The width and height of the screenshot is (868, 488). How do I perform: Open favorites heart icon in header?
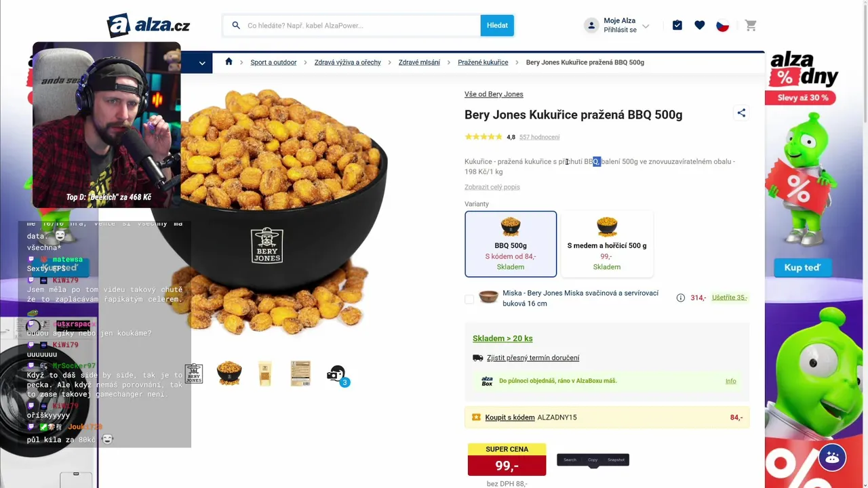[x=700, y=25]
